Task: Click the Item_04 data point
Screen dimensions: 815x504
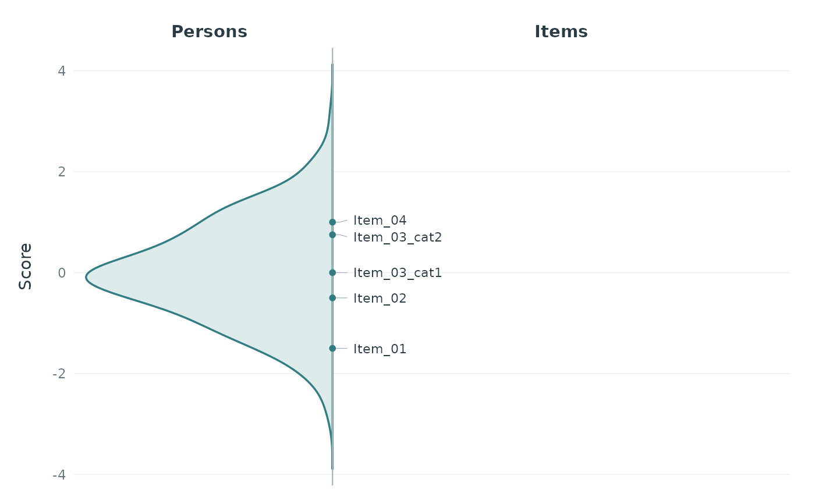Action: [x=332, y=222]
